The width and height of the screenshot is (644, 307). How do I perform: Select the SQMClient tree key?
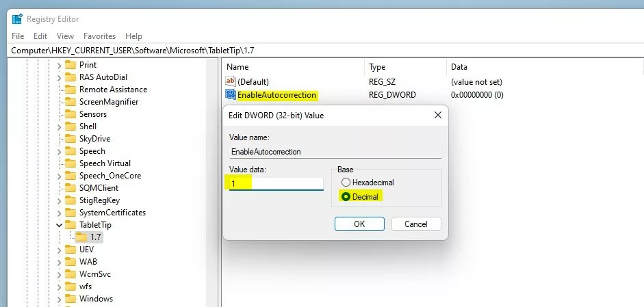coord(99,188)
